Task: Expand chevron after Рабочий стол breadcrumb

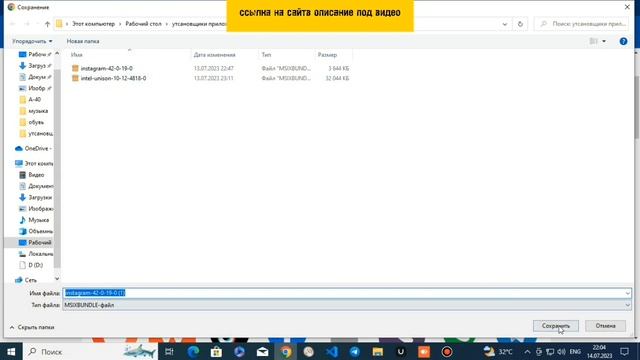Action: click(167, 24)
